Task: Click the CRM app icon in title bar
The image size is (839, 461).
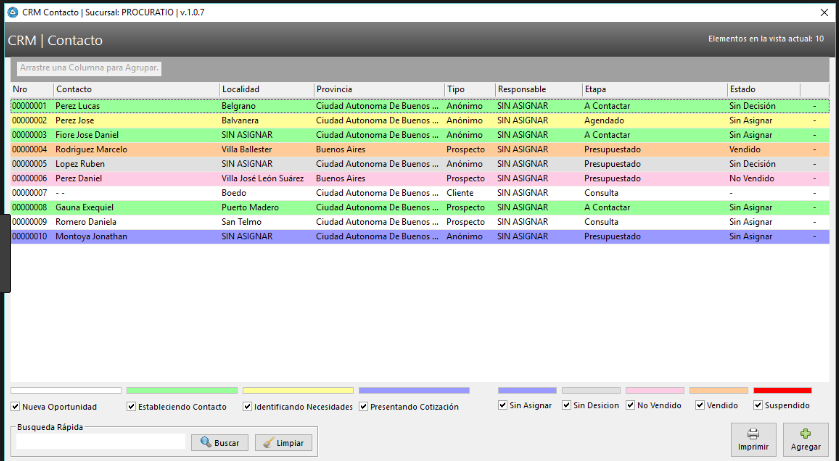Action: pos(11,11)
